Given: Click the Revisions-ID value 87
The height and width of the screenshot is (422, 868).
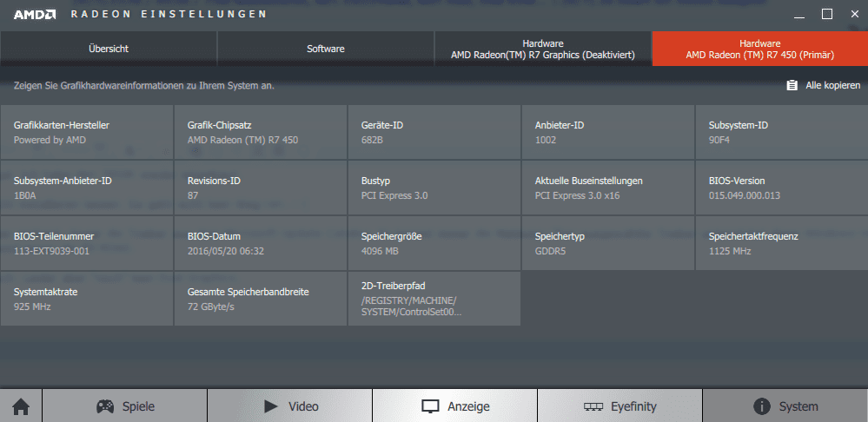Looking at the screenshot, I should pyautogui.click(x=193, y=195).
